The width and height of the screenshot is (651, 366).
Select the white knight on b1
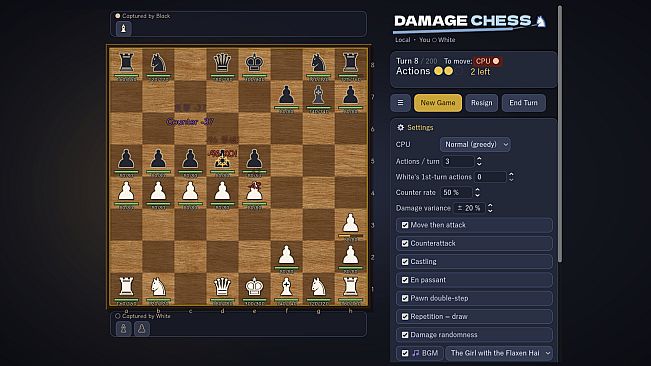pyautogui.click(x=158, y=287)
